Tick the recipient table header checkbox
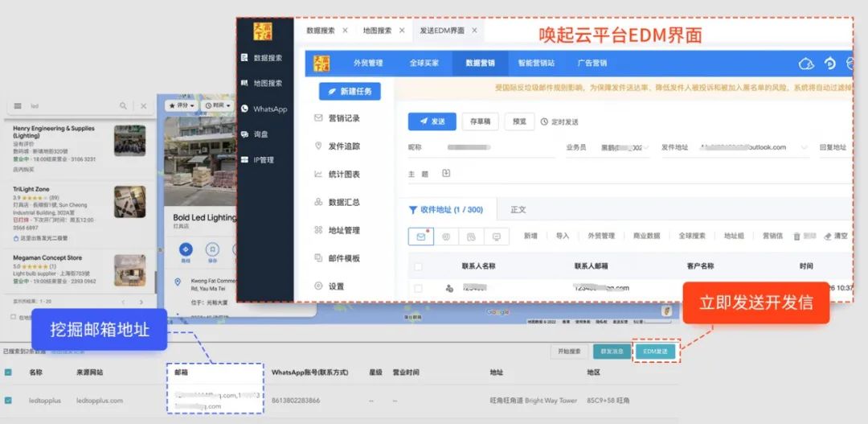Image resolution: width=868 pixels, height=424 pixels. click(x=419, y=266)
